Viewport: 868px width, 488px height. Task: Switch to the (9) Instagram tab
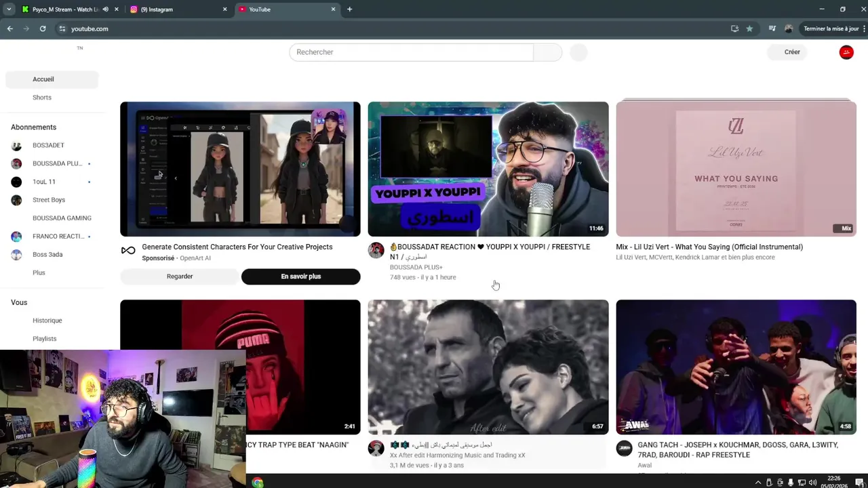[x=178, y=9]
